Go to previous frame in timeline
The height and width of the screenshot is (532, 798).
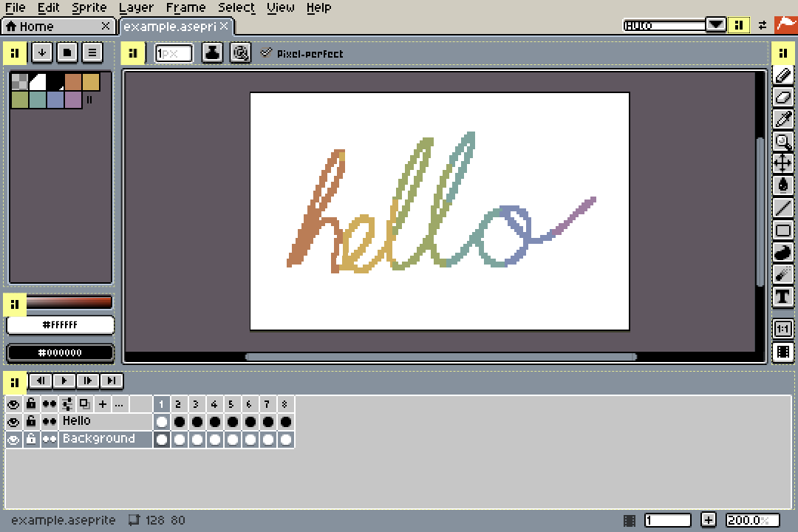click(40, 381)
